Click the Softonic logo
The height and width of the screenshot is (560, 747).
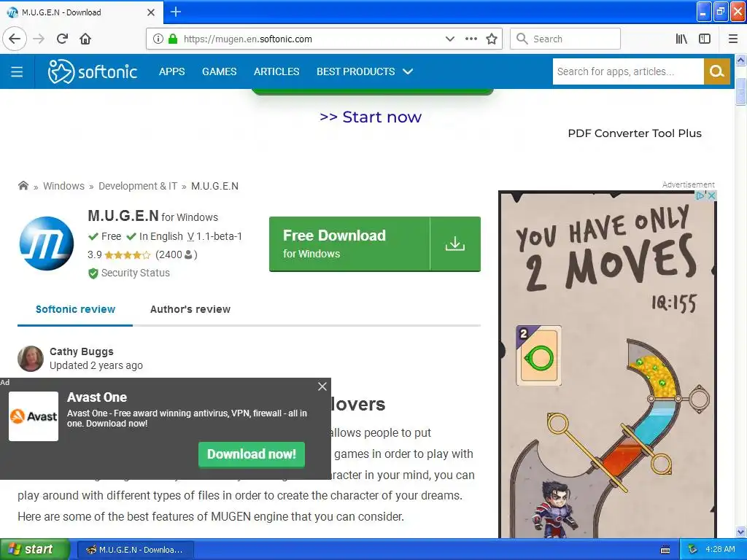click(93, 71)
